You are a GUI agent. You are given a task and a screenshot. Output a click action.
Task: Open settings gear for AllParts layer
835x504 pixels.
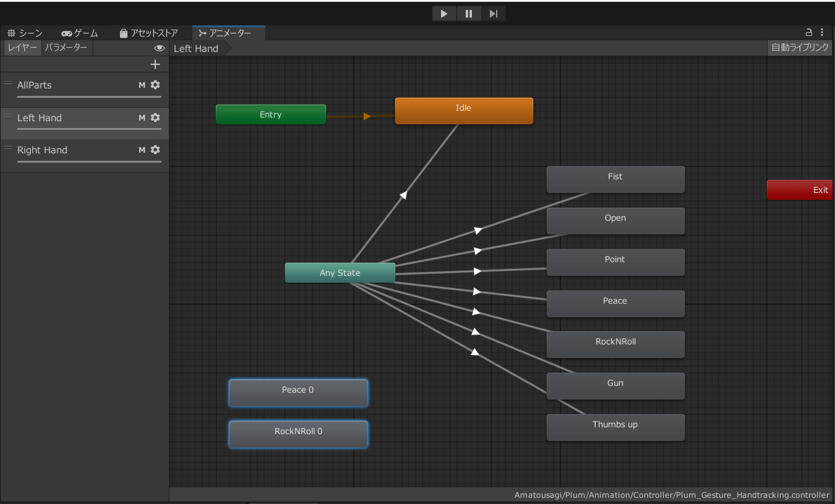pos(155,85)
